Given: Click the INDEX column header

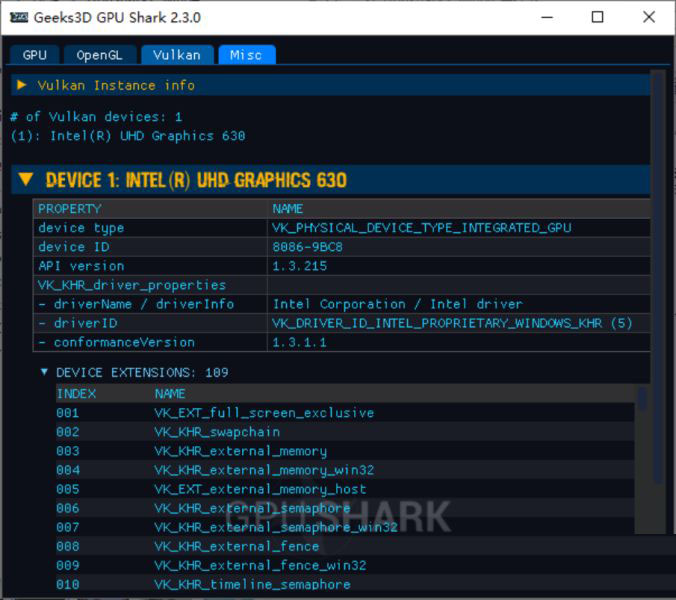Looking at the screenshot, I should [x=76, y=394].
